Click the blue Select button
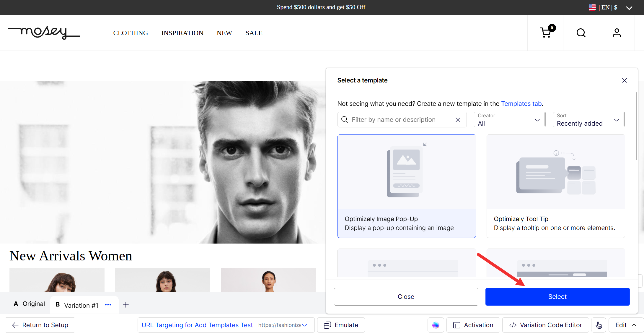 pos(557,297)
